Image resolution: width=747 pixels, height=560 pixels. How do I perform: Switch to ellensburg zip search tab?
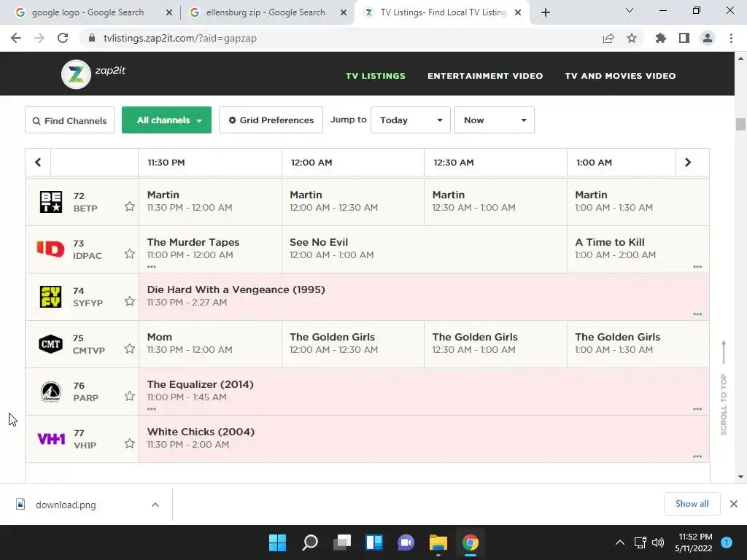[265, 12]
